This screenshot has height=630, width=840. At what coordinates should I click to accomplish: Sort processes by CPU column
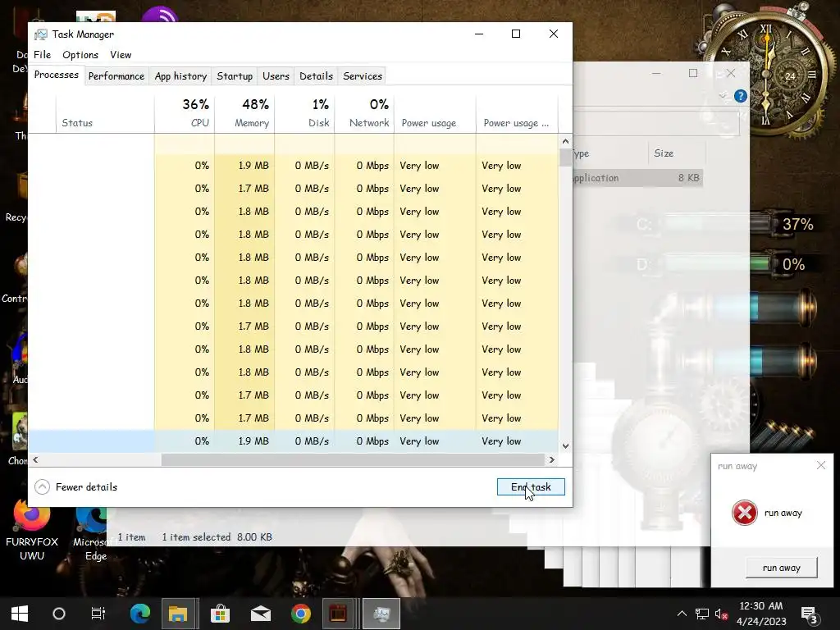185,114
